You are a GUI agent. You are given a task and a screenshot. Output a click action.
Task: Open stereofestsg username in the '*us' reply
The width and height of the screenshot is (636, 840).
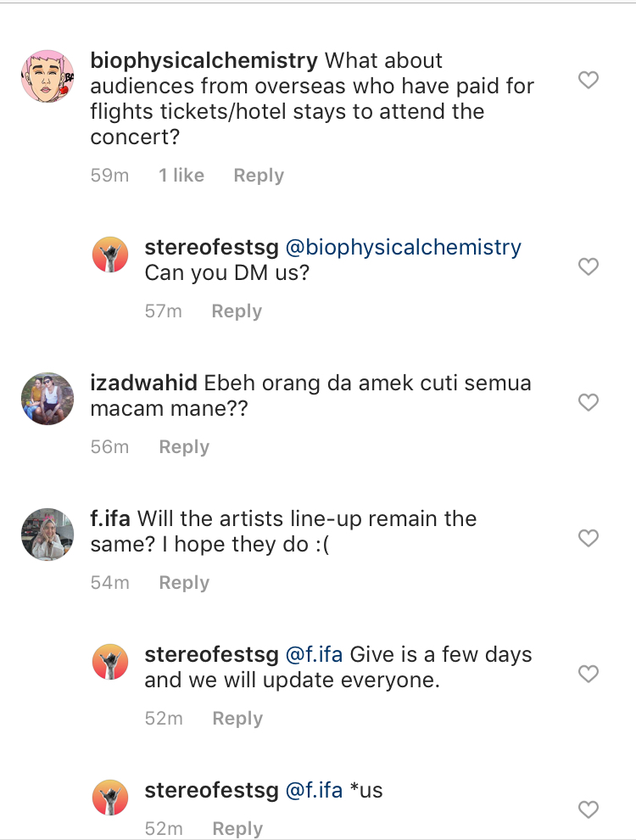point(211,791)
